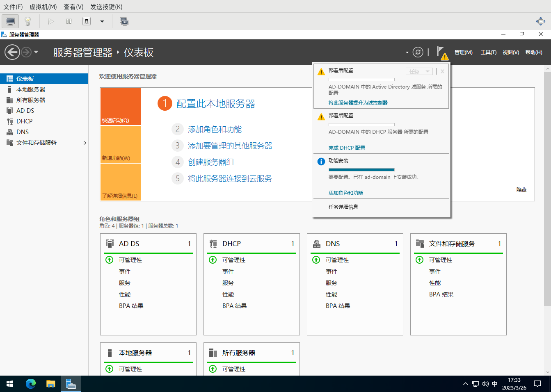Click 添加角色和功能 in the welcome tile
Screen dimensions: 551x392
point(215,130)
